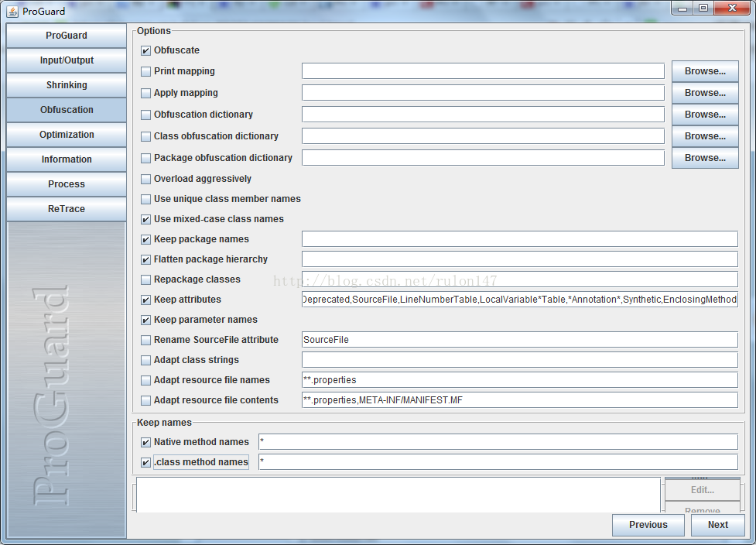Minimize the ProGuard window
The height and width of the screenshot is (545, 756).
click(x=682, y=9)
